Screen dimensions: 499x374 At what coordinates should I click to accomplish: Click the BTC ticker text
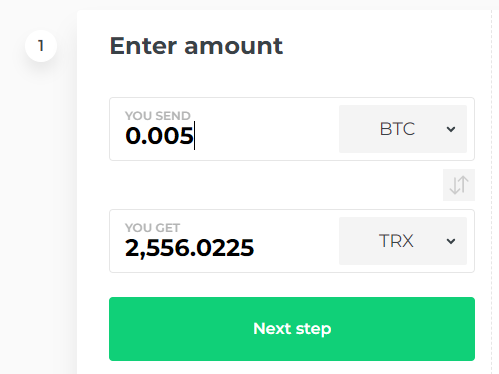[397, 129]
